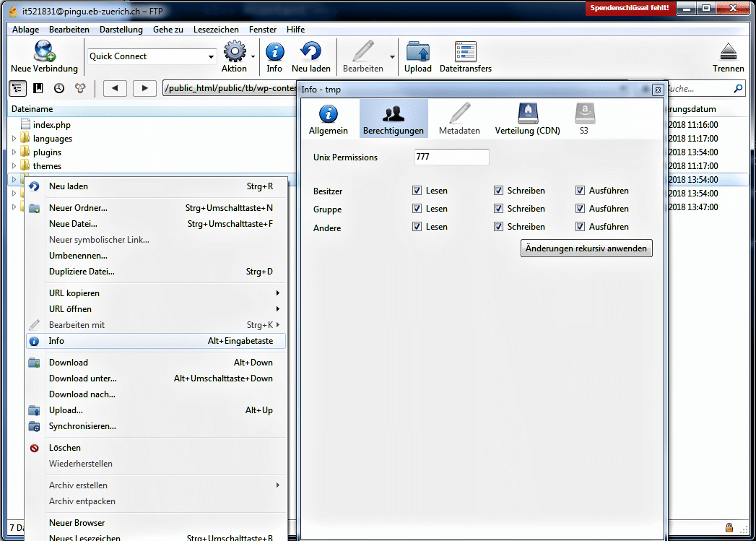Uncheck Schreiben permission for Andere

tap(498, 226)
